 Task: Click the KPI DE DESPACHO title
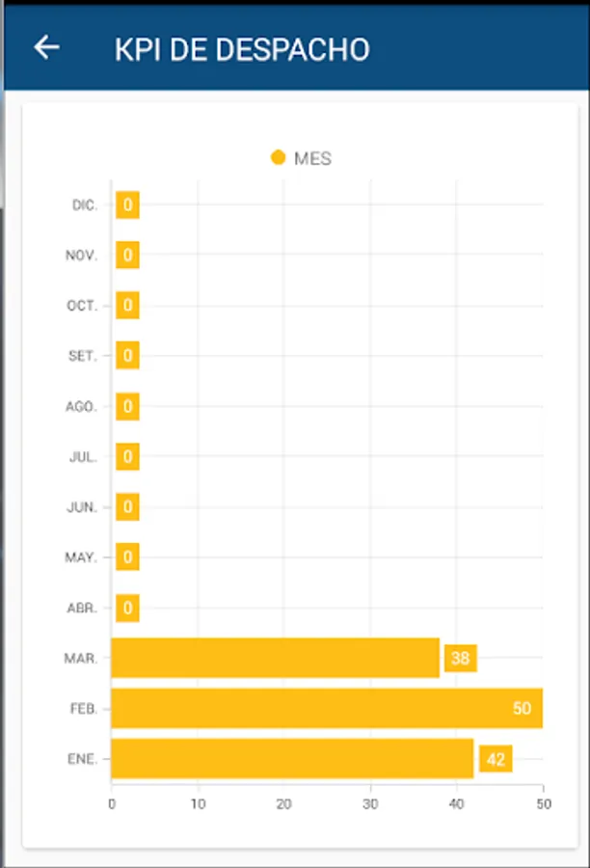pos(242,49)
